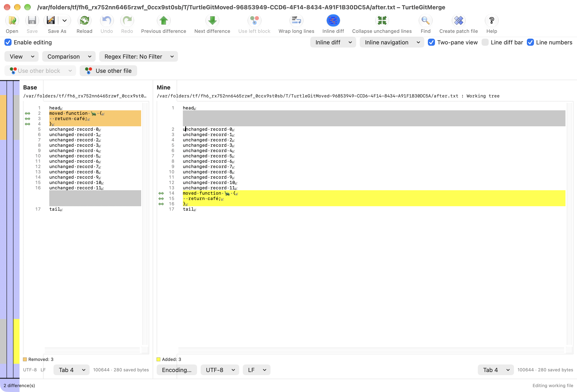Image resolution: width=577 pixels, height=392 pixels.
Task: Click the moved-block arrow on Base line 4
Action: click(x=28, y=124)
